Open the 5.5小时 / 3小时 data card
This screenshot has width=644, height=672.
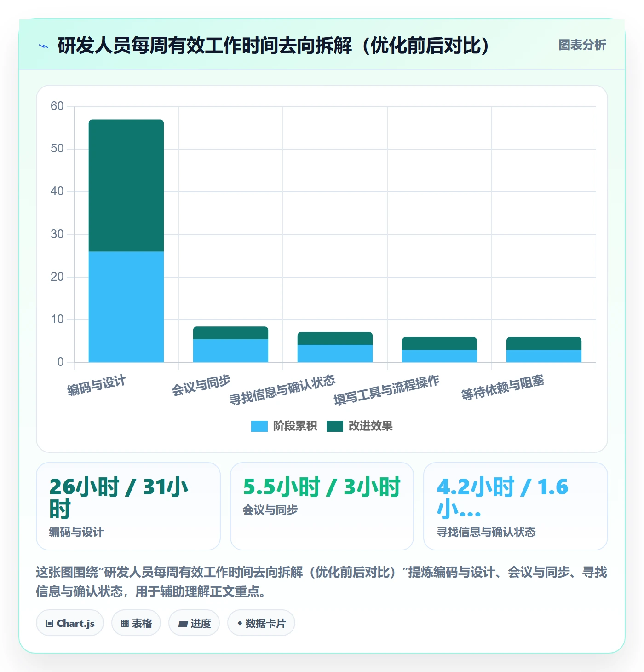pos(322,506)
